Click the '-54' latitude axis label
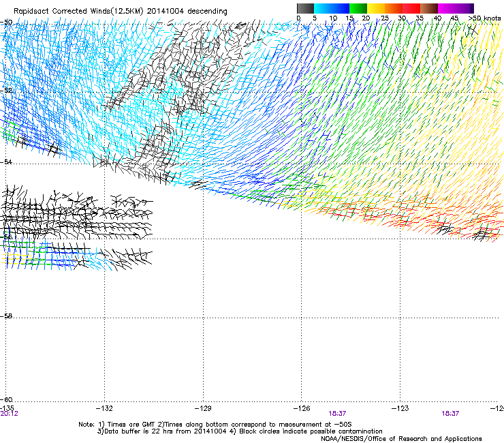Viewport: 504px width, 443px height. point(6,162)
